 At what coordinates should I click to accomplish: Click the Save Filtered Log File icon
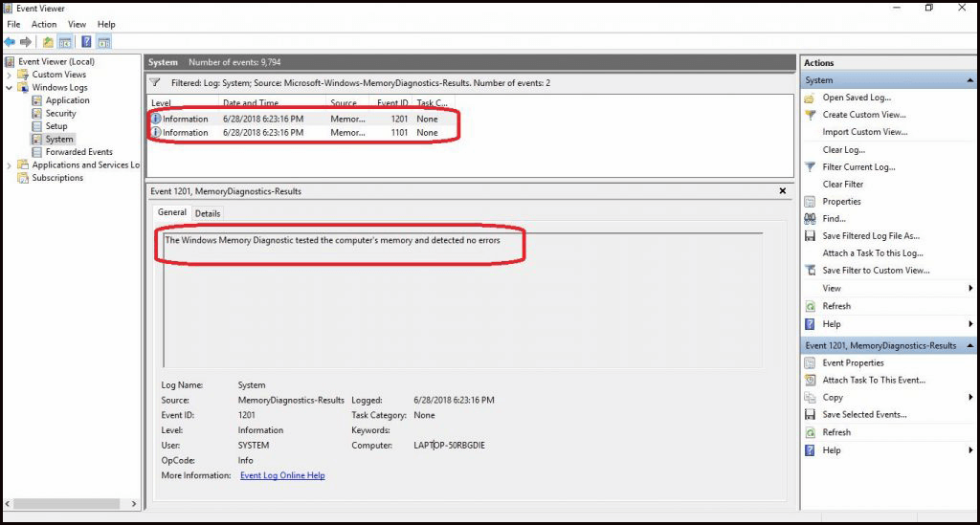tap(810, 236)
